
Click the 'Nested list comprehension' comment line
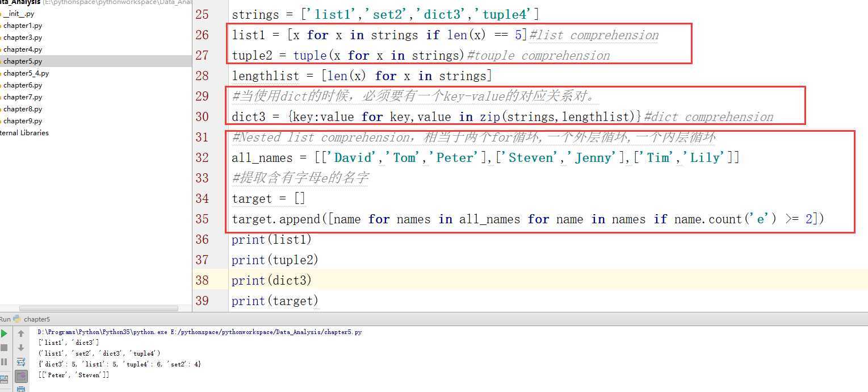pos(473,137)
